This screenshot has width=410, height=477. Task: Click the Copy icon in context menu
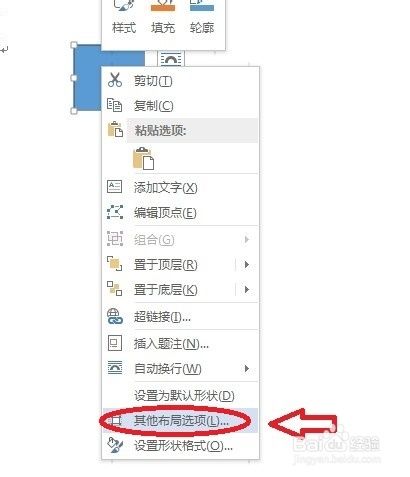pos(115,105)
